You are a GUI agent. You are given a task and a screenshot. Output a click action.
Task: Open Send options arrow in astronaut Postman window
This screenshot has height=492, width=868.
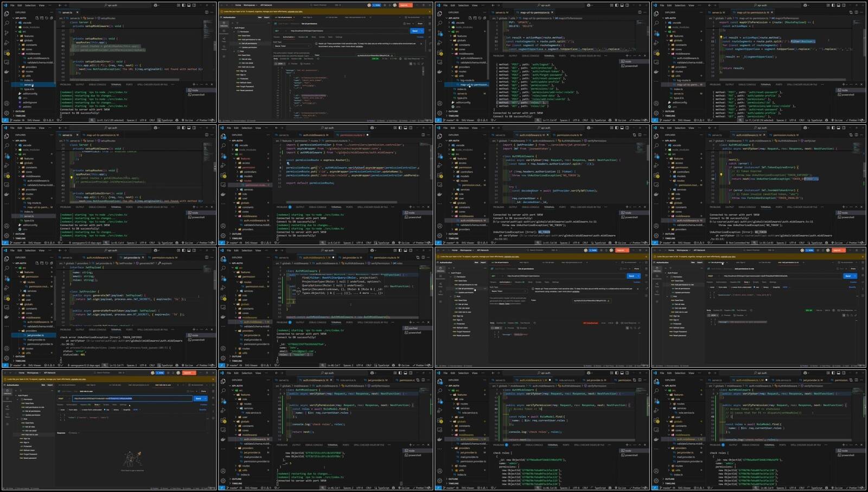point(206,399)
